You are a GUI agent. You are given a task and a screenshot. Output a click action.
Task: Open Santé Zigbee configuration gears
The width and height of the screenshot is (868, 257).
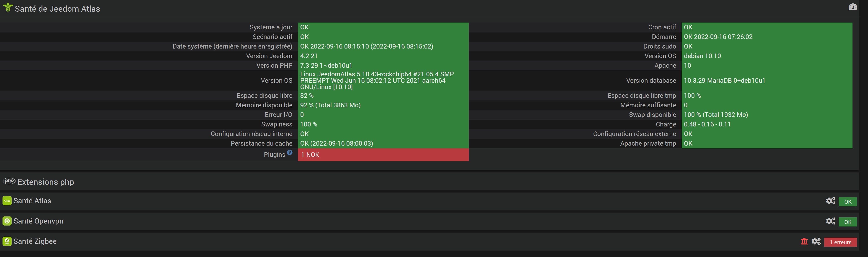click(816, 242)
